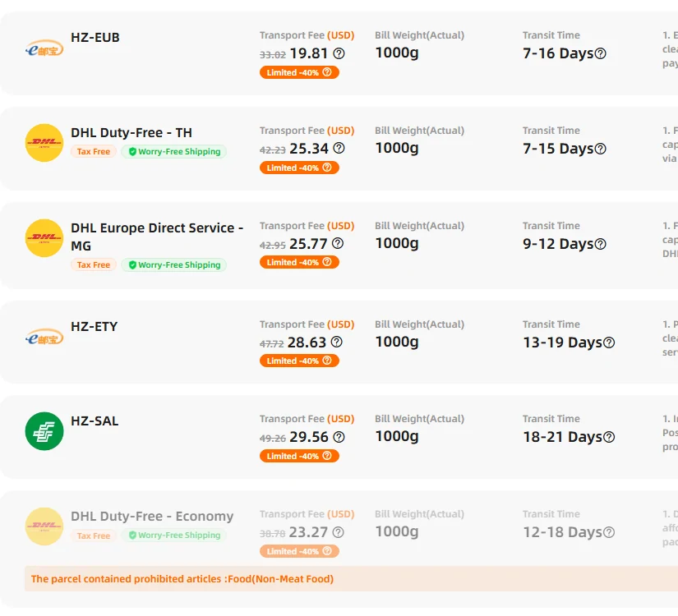
Task: Open fee help icon beside 25.77
Action: tap(338, 243)
